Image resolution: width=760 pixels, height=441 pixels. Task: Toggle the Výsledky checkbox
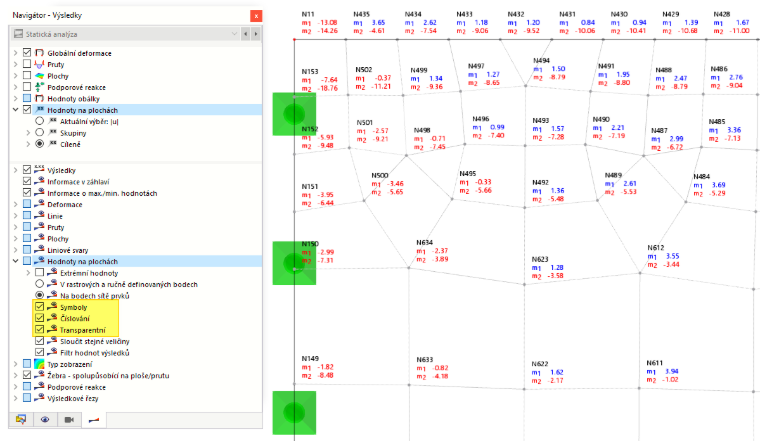[27, 170]
